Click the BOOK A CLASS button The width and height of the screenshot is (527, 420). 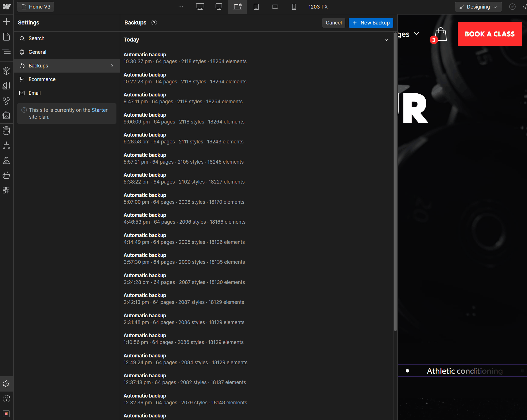pyautogui.click(x=490, y=34)
